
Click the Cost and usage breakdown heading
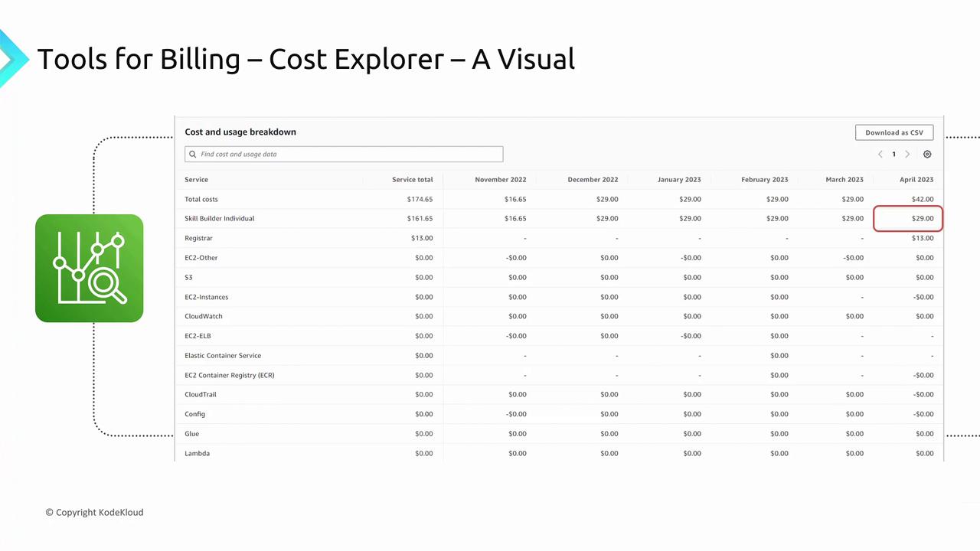pos(240,132)
